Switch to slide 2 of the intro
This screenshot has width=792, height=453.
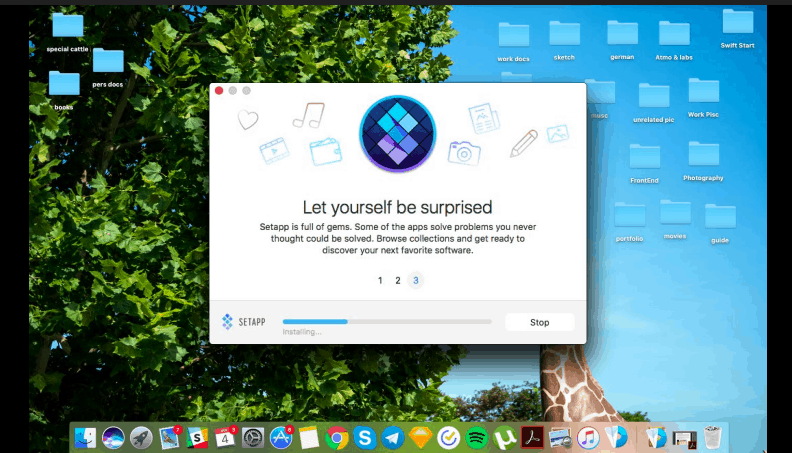398,280
